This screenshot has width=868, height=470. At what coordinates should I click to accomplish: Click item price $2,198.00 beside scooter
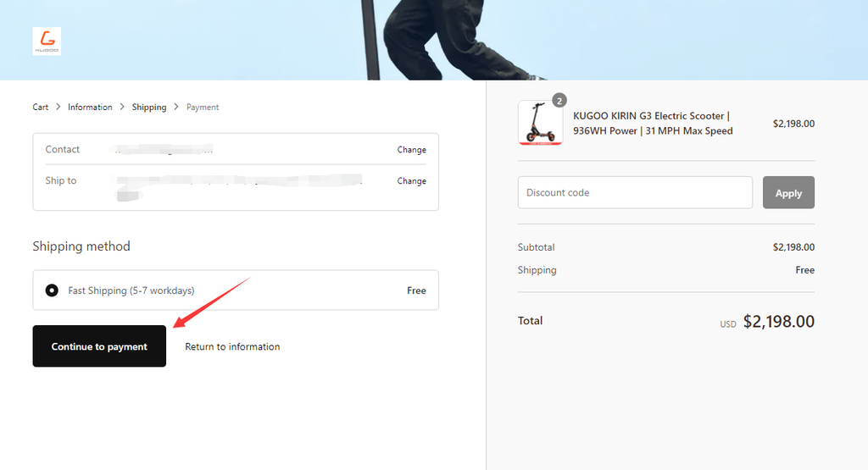793,124
